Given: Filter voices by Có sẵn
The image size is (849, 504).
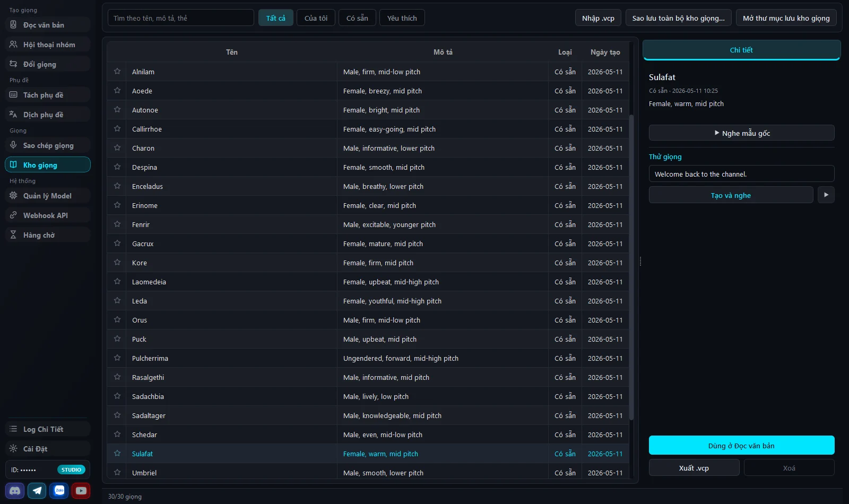Looking at the screenshot, I should (x=357, y=18).
